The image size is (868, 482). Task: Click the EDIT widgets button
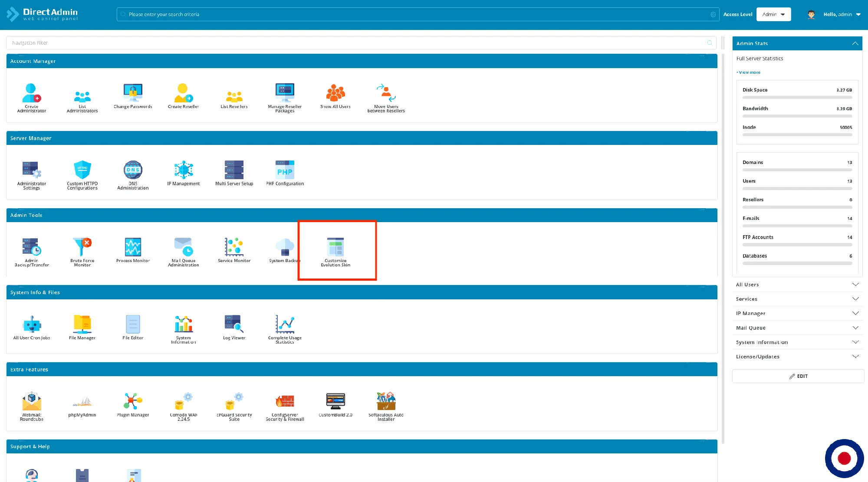798,376
